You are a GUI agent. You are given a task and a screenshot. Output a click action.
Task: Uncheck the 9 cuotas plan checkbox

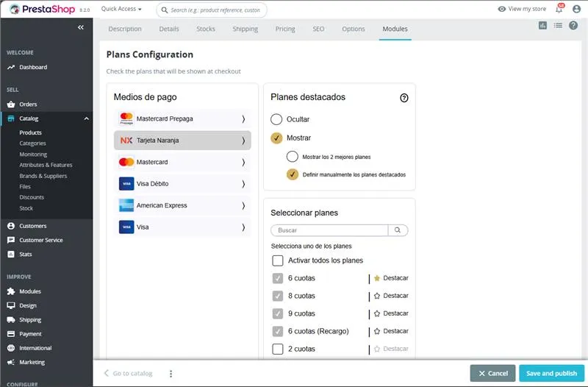tap(278, 313)
